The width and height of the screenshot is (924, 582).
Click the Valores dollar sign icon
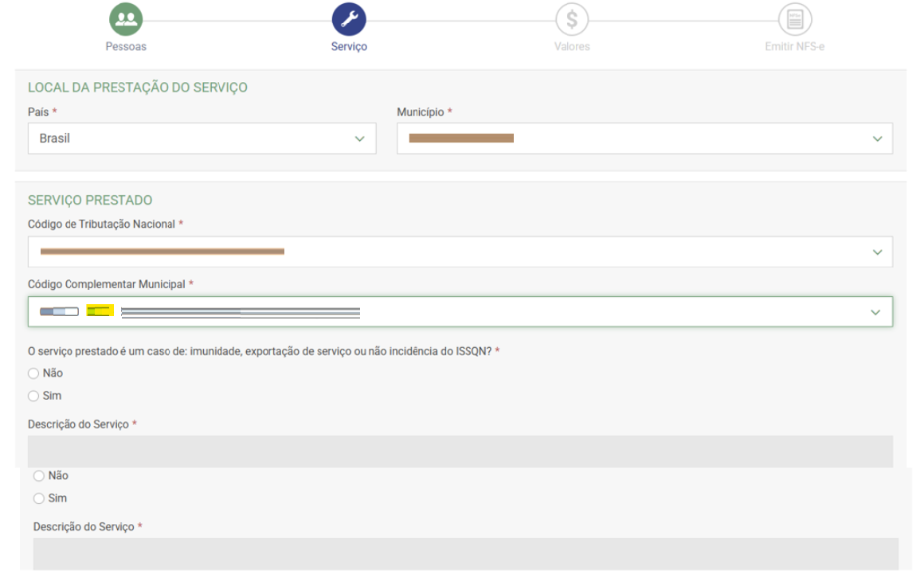(x=572, y=19)
